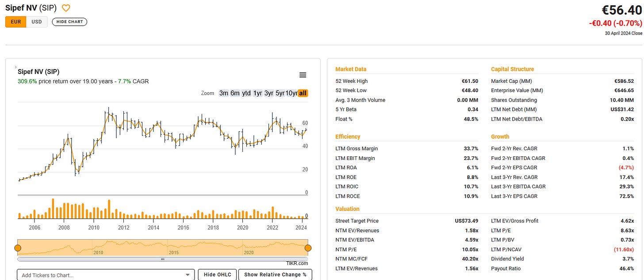Viewport: 644px width, 280px height.
Task: Click the Valuation section heading
Action: [x=347, y=209]
